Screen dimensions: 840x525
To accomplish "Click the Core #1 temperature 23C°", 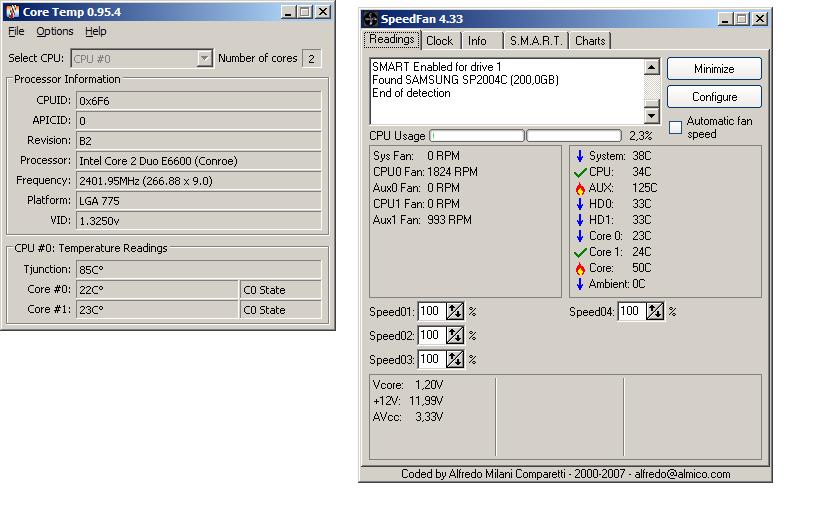I will coord(158,310).
